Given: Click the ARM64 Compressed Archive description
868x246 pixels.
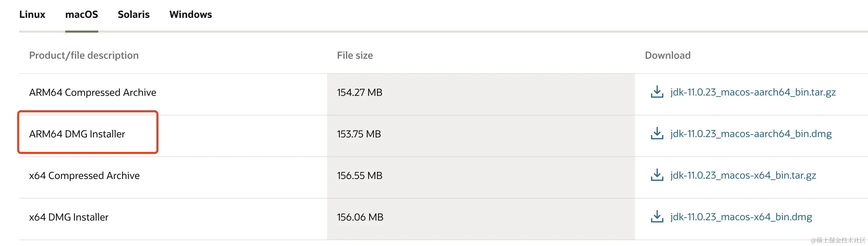Looking at the screenshot, I should [x=92, y=92].
